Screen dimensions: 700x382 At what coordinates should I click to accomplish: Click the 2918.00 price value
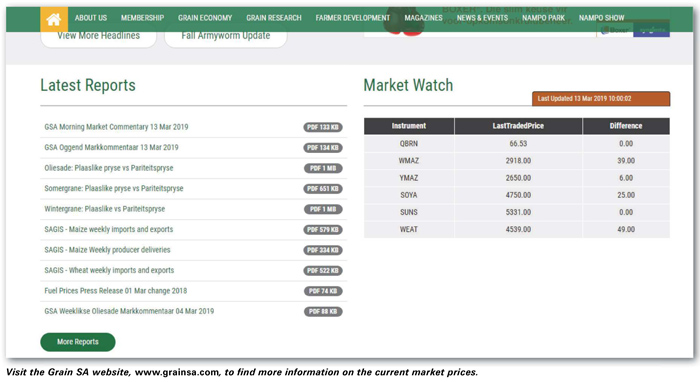click(518, 161)
